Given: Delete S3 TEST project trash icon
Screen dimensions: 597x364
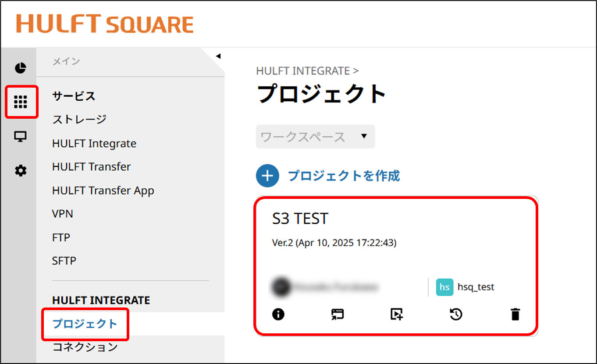Looking at the screenshot, I should click(x=515, y=314).
